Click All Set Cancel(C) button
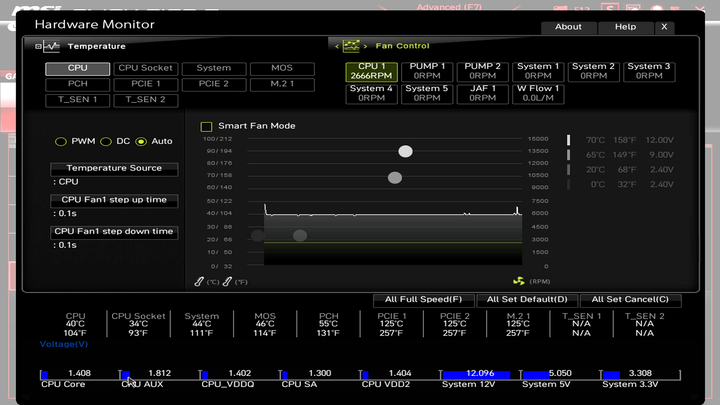This screenshot has width=720, height=405. point(630,300)
